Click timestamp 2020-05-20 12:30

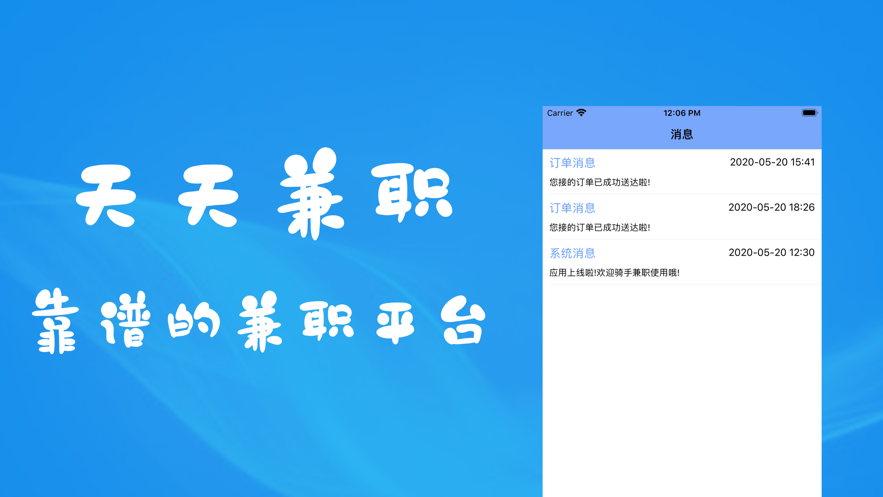click(771, 252)
